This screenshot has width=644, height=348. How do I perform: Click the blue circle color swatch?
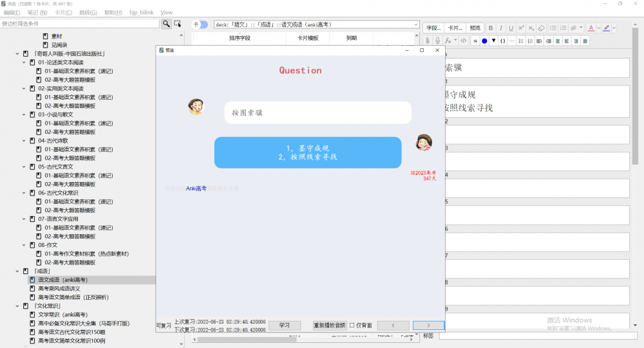point(484,41)
